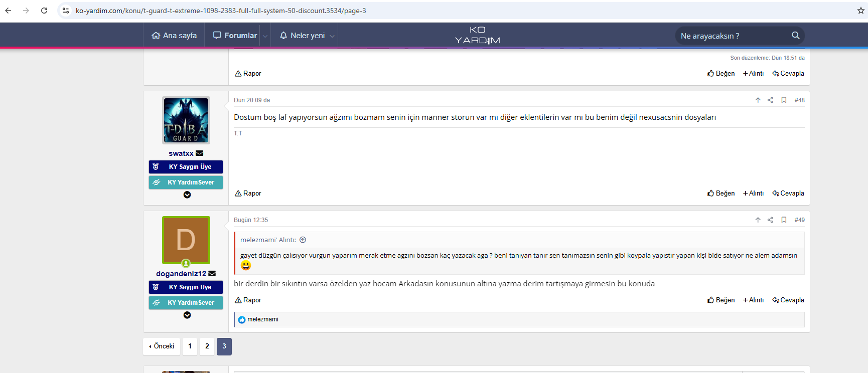Select current page 3

coord(224,346)
